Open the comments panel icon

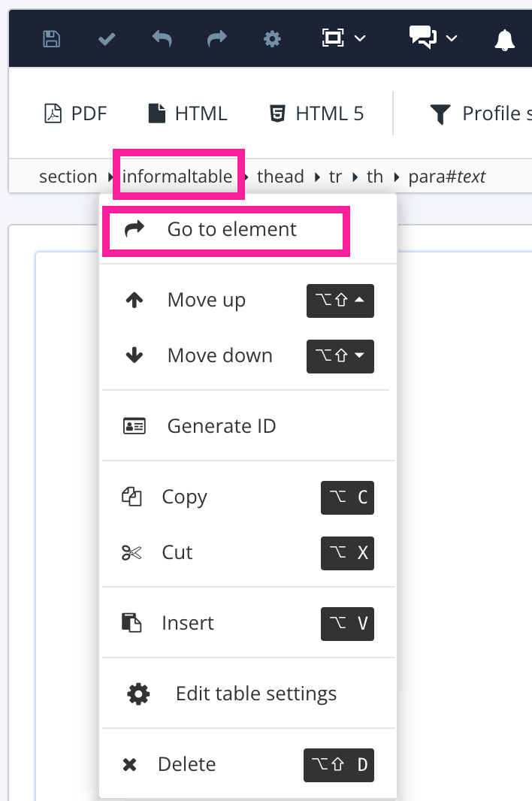point(422,37)
